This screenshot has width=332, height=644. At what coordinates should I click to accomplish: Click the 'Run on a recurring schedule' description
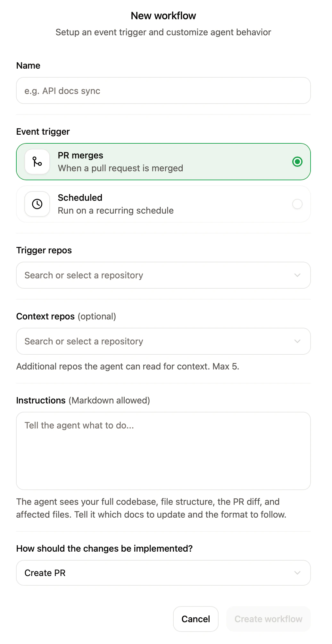(x=116, y=210)
